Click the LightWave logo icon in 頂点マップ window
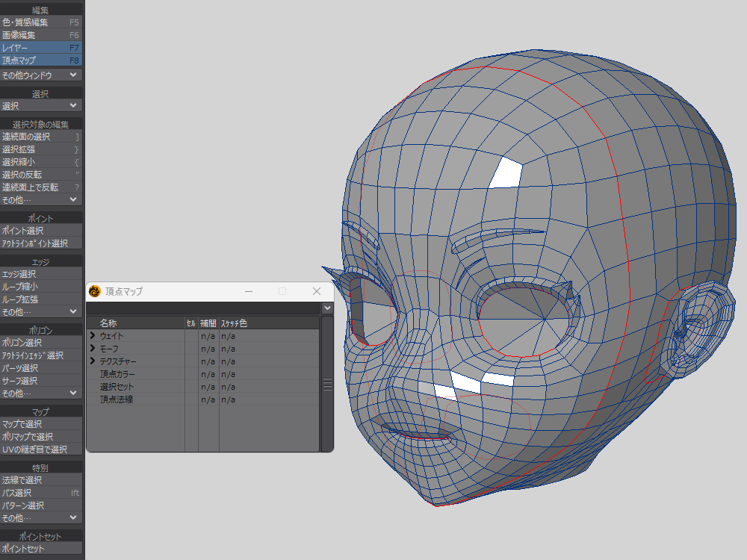747x560 pixels. point(95,291)
